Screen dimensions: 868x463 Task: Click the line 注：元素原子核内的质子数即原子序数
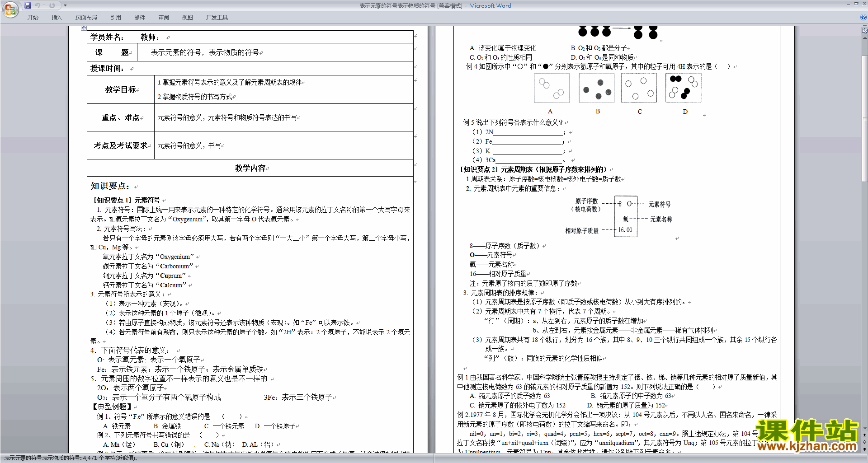[523, 283]
